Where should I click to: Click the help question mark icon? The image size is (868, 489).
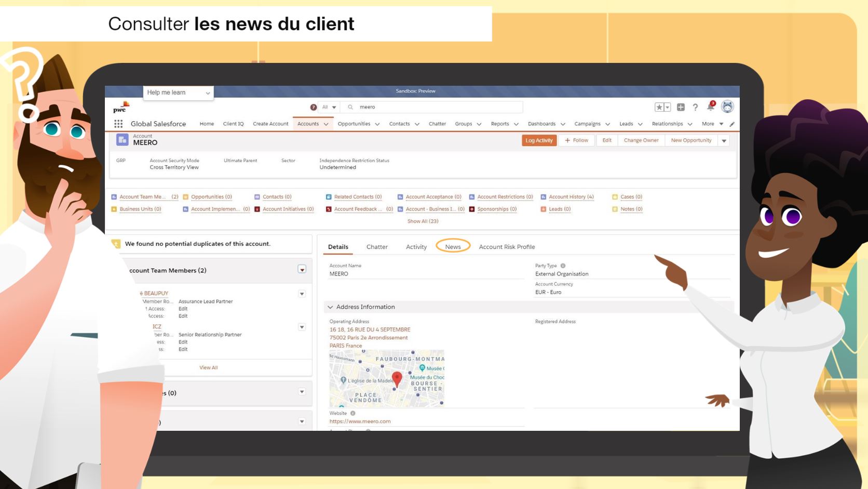tap(695, 108)
